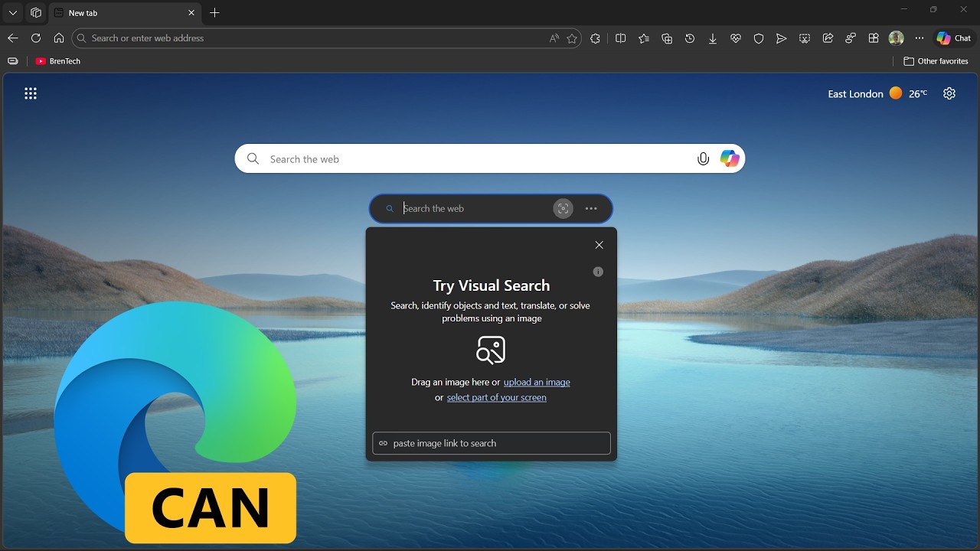Open the Workspaces icon in title bar

[x=36, y=13]
